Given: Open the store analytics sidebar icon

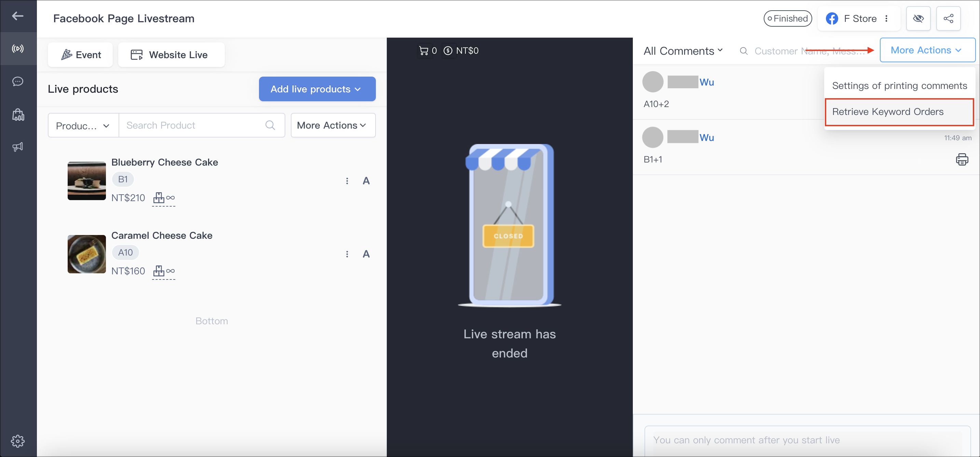Looking at the screenshot, I should [x=18, y=115].
